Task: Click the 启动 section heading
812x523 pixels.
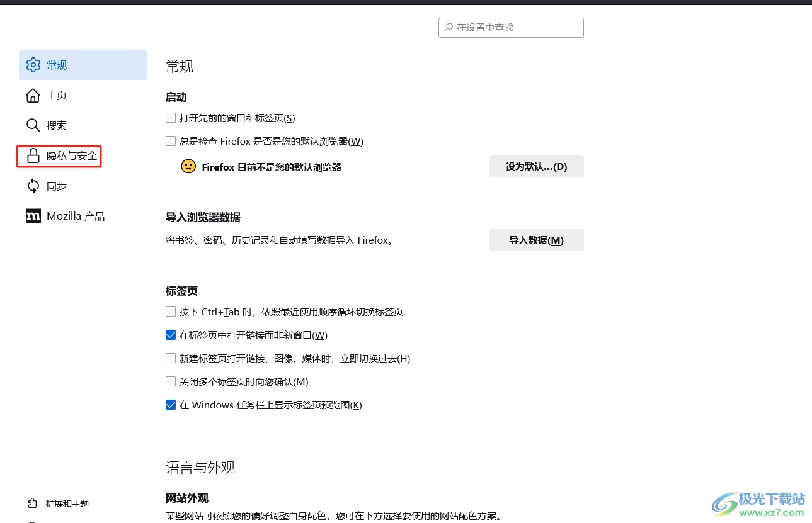Action: 176,98
